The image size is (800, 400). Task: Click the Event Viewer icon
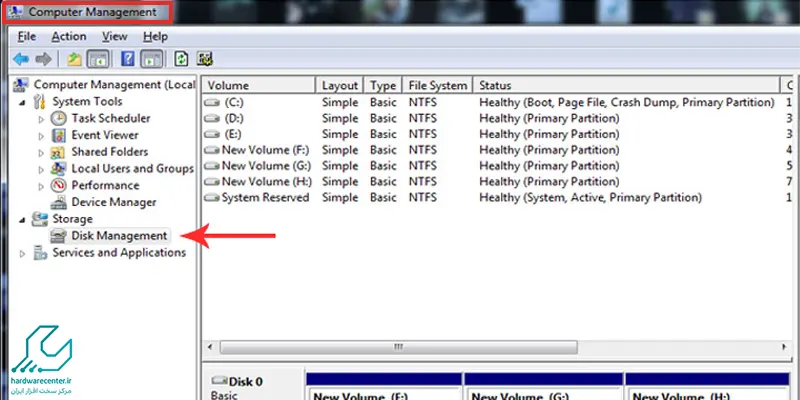click(59, 135)
